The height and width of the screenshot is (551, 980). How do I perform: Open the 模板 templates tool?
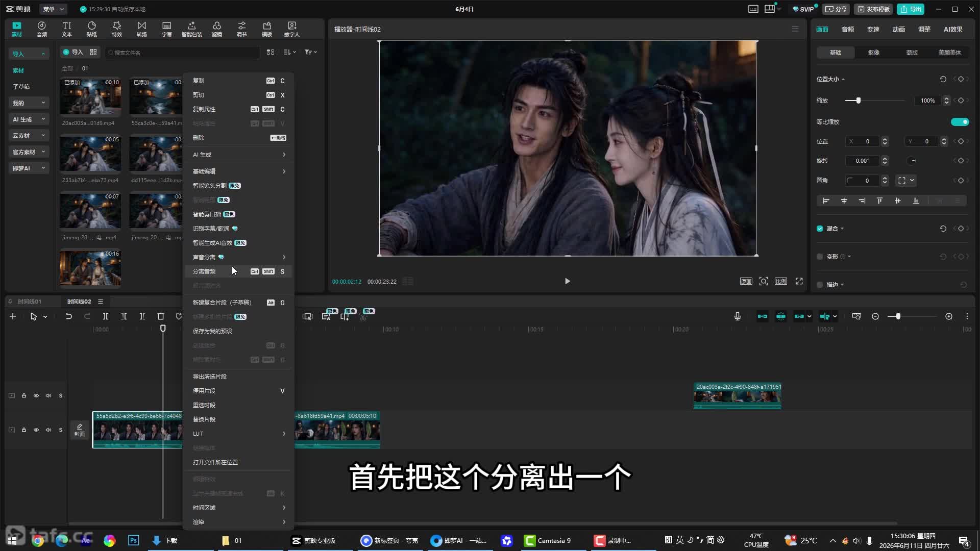tap(267, 29)
